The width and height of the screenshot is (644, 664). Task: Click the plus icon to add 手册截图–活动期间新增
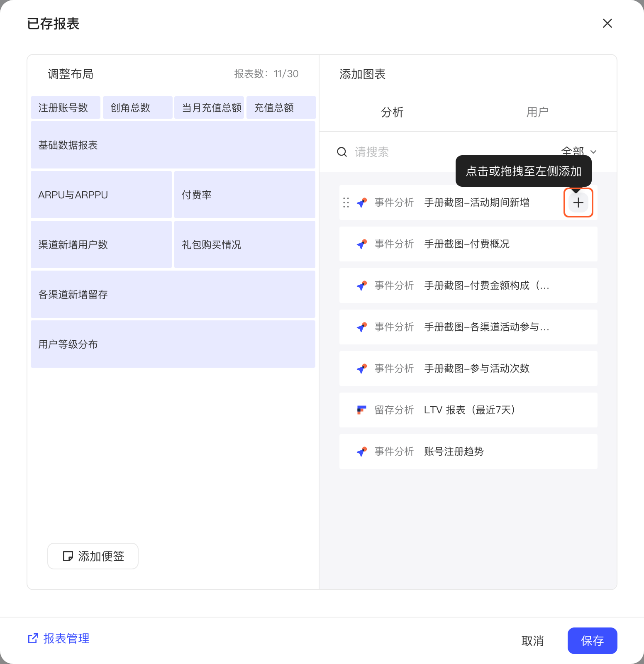coord(578,203)
